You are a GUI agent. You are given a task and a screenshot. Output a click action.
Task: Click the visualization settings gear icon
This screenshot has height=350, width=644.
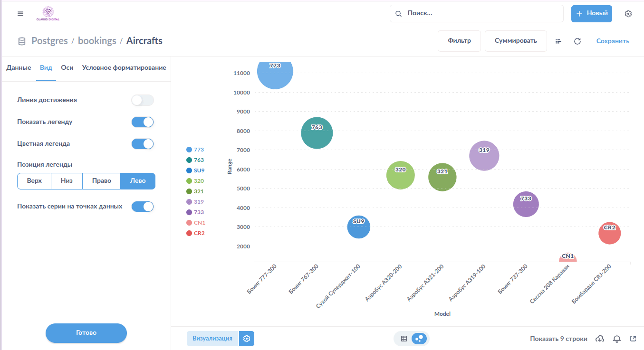[x=247, y=339]
